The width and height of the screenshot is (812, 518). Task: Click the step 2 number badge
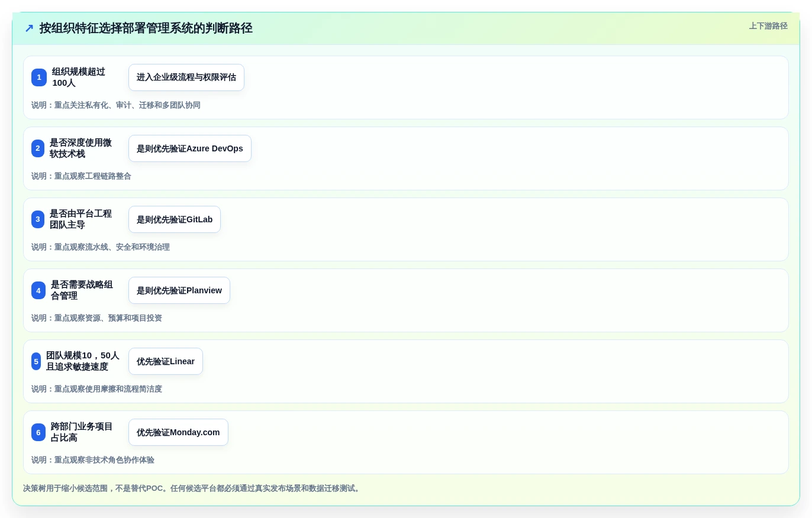point(38,148)
